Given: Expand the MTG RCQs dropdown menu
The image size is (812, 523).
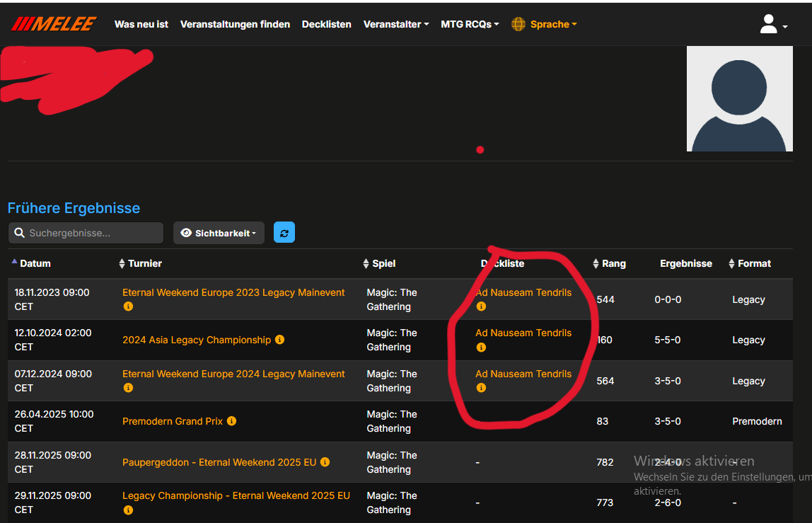Looking at the screenshot, I should click(x=470, y=24).
